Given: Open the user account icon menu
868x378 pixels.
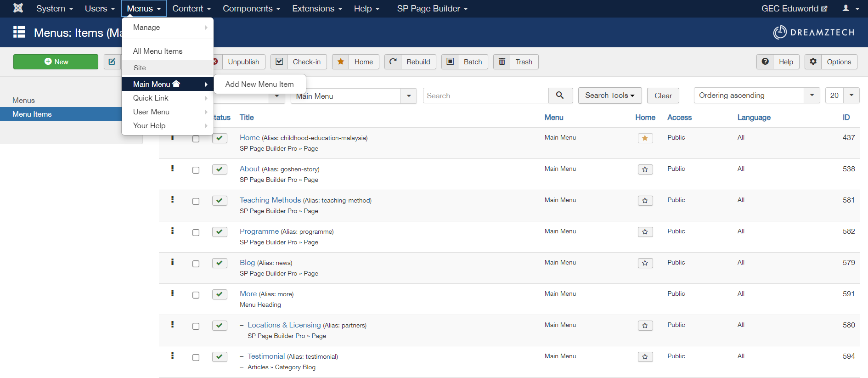Looking at the screenshot, I should [851, 8].
